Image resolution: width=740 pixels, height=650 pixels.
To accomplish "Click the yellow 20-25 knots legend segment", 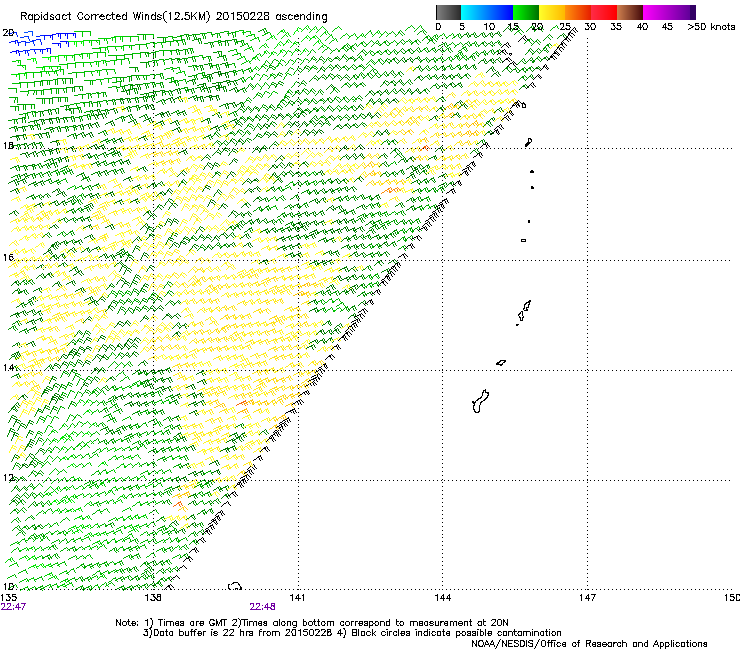I will point(552,12).
